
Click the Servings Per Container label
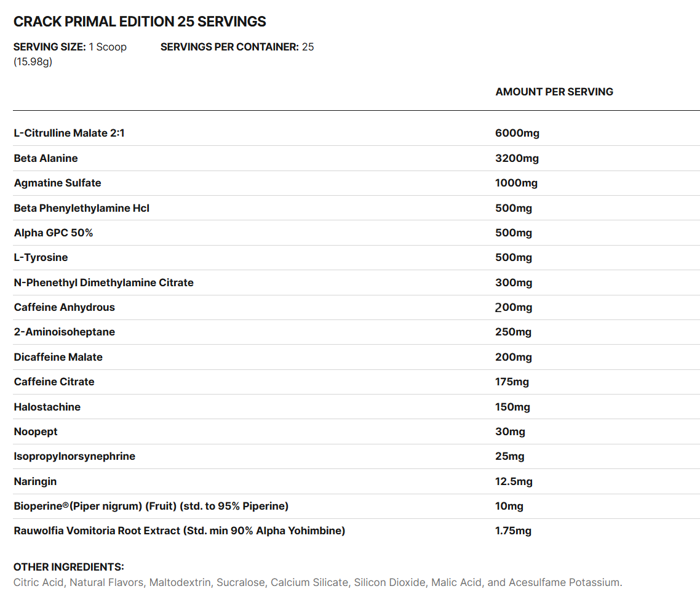[x=229, y=47]
